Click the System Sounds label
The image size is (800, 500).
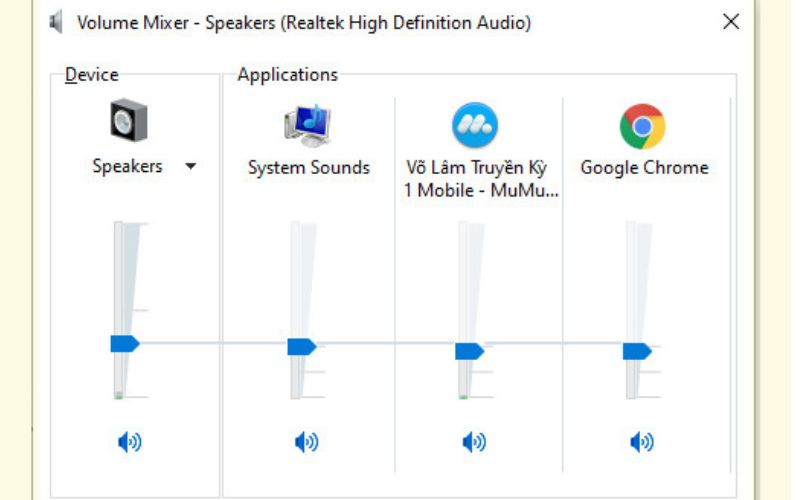pyautogui.click(x=309, y=168)
